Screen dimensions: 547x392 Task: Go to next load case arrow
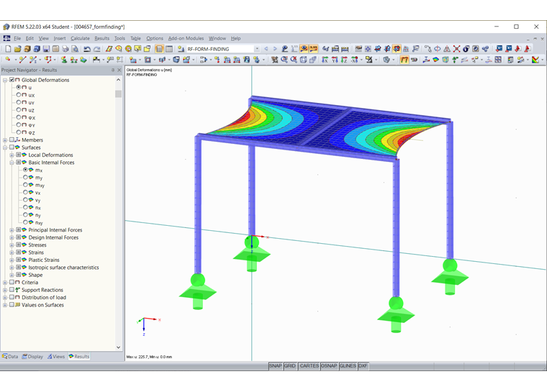click(275, 49)
